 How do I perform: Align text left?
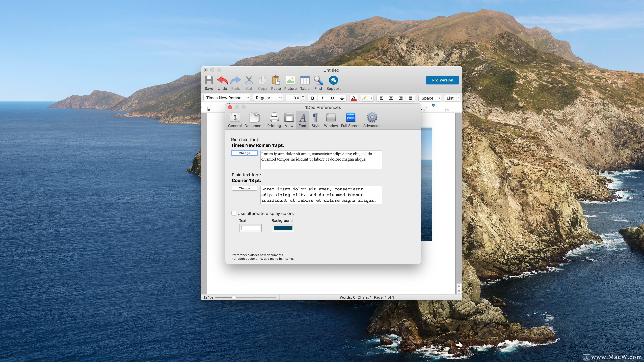pos(381,98)
